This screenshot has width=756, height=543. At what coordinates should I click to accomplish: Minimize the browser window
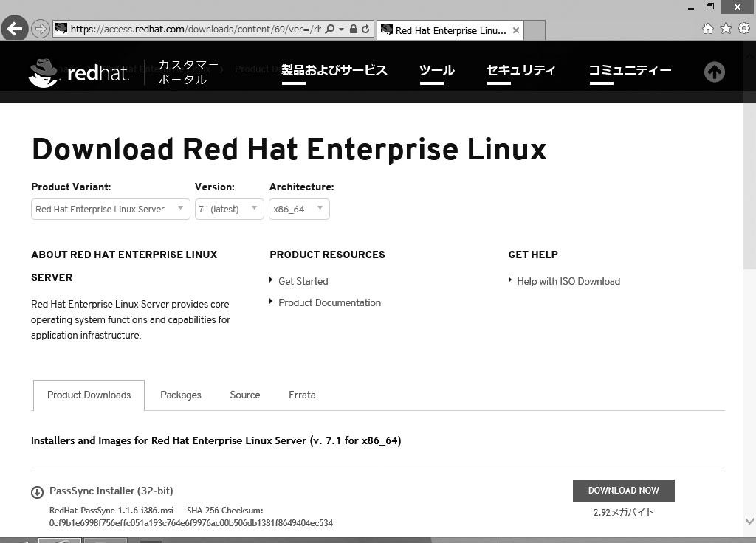(691, 7)
